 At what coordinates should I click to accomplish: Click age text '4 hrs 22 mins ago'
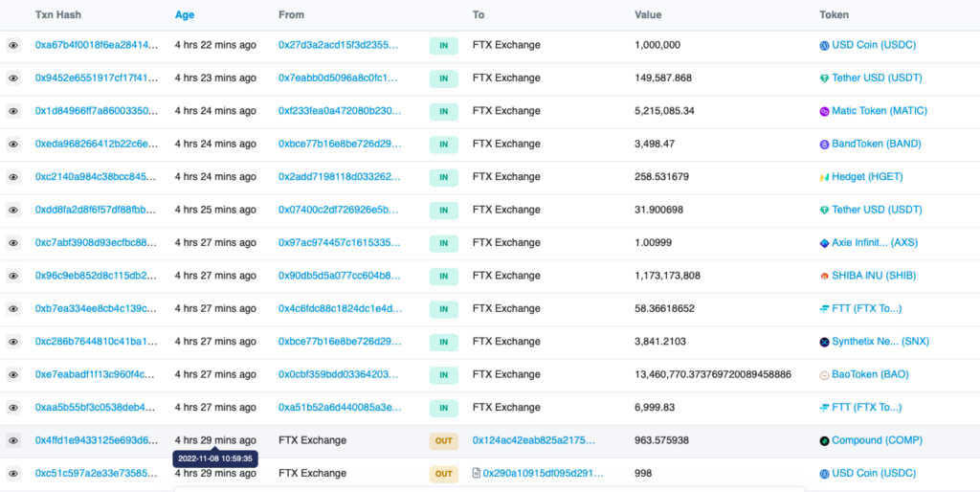point(215,45)
